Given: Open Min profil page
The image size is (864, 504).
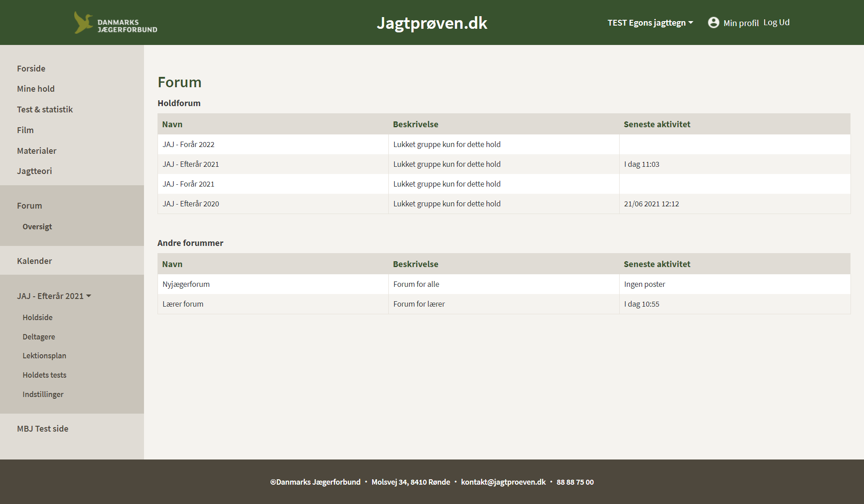Looking at the screenshot, I should [x=741, y=23].
